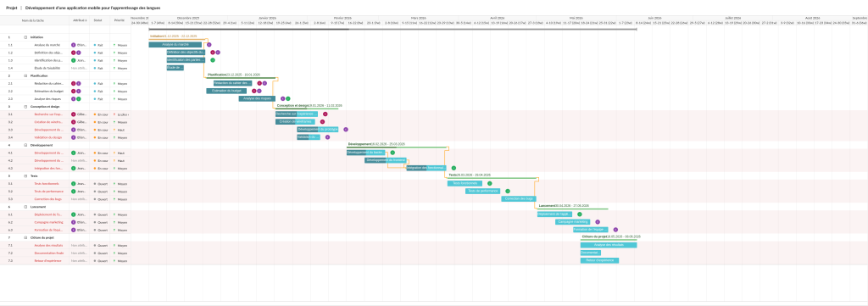Viewport: 868px width, 306px height.
Task: Collapse the Lancement phase group
Action: [x=25, y=206]
